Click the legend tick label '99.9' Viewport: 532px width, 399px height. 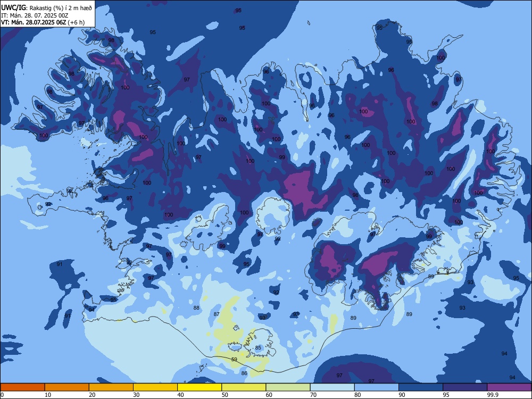tap(493, 395)
